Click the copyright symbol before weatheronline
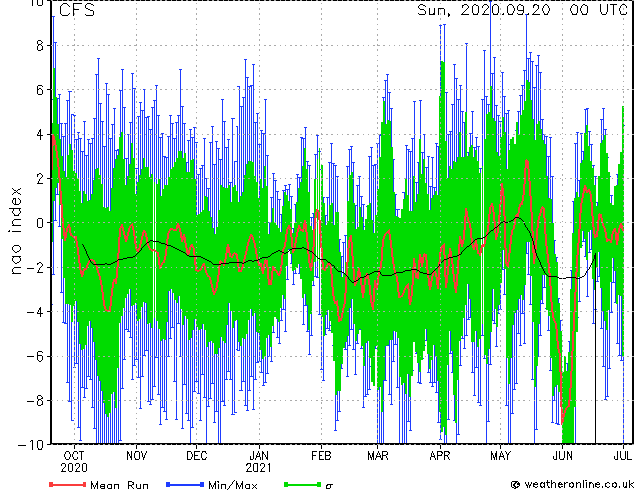Image resolution: width=634 pixels, height=490 pixels. point(515,484)
